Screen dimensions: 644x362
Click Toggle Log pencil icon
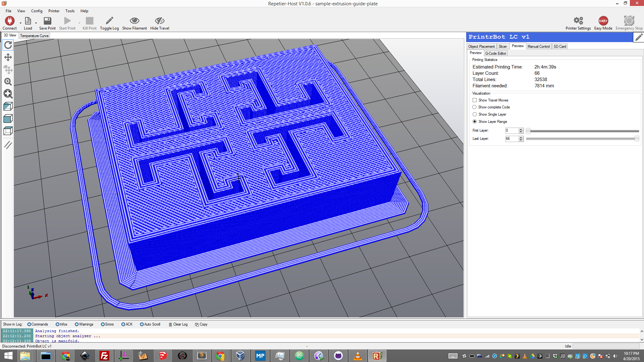coord(109,21)
